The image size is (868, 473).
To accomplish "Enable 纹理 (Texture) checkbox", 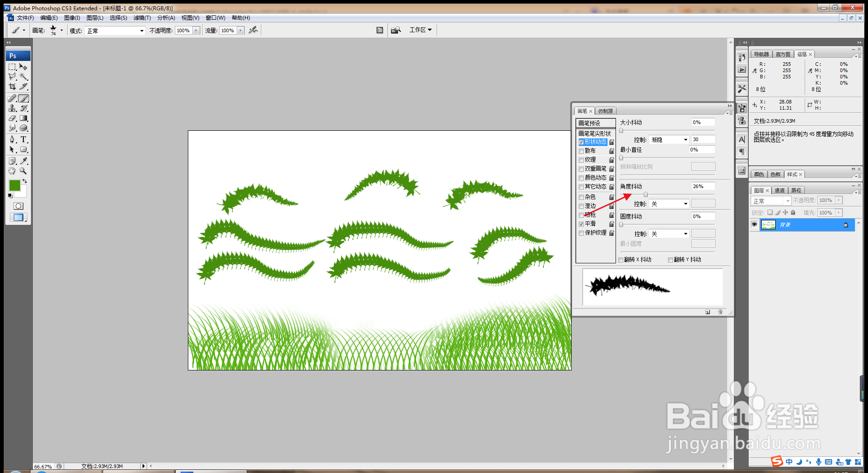I will pos(582,160).
